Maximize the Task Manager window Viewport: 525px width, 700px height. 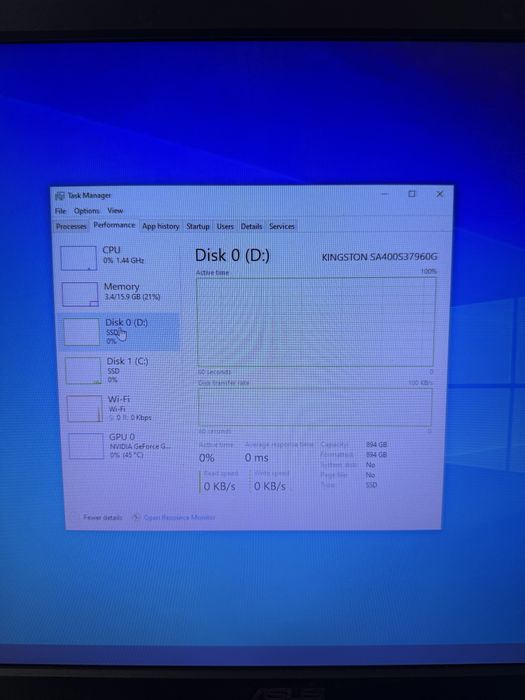click(x=412, y=194)
